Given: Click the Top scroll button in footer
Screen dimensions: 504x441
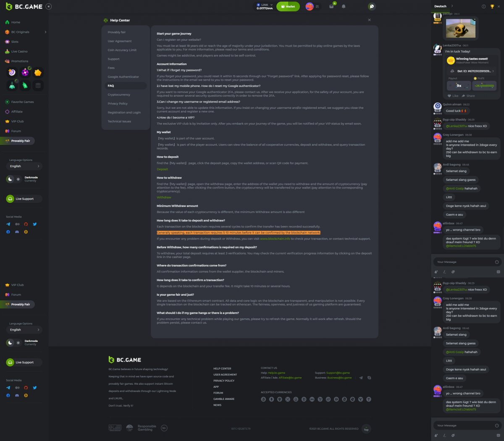Looking at the screenshot, I should tap(366, 429).
